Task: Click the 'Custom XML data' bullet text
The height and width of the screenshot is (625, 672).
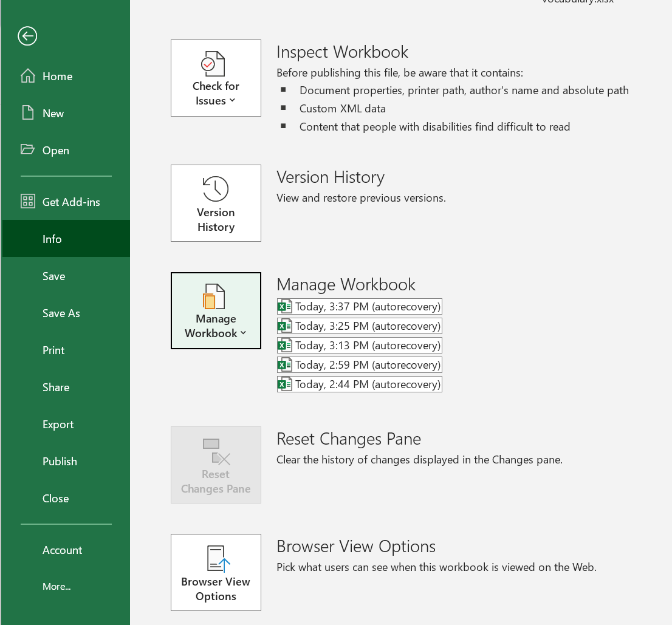Action: coord(343,109)
